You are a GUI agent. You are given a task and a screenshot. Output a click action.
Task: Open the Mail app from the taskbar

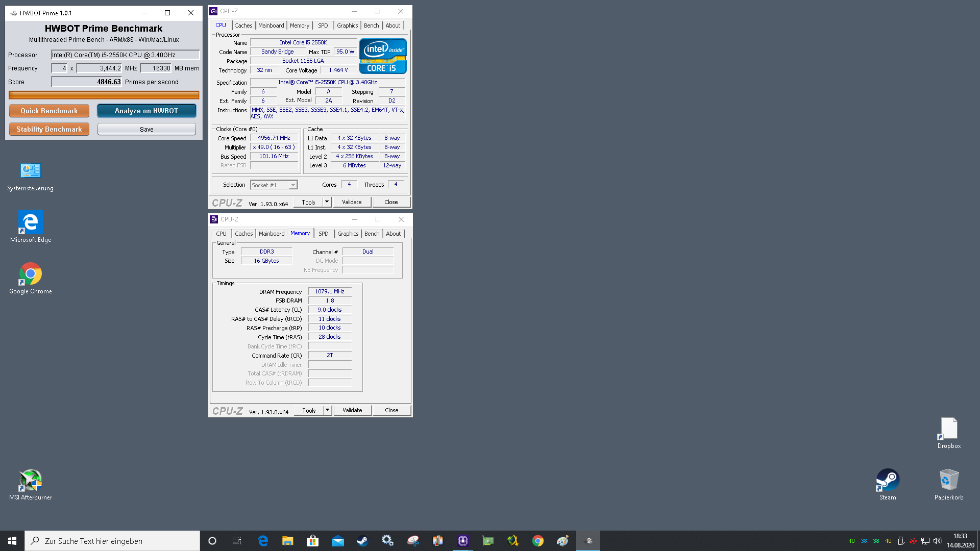coord(338,541)
